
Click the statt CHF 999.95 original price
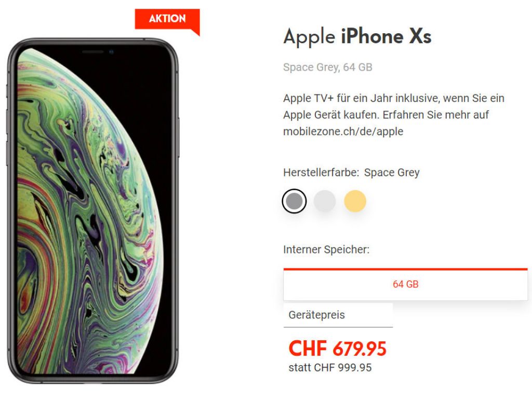330,368
